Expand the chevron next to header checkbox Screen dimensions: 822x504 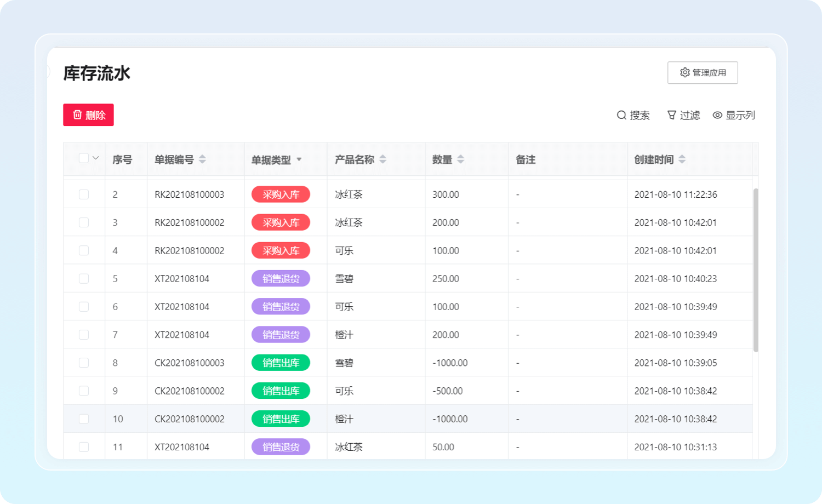click(96, 158)
